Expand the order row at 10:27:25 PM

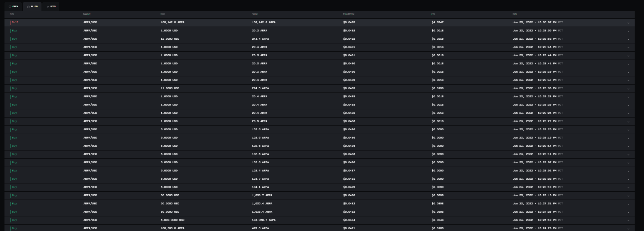point(628,212)
